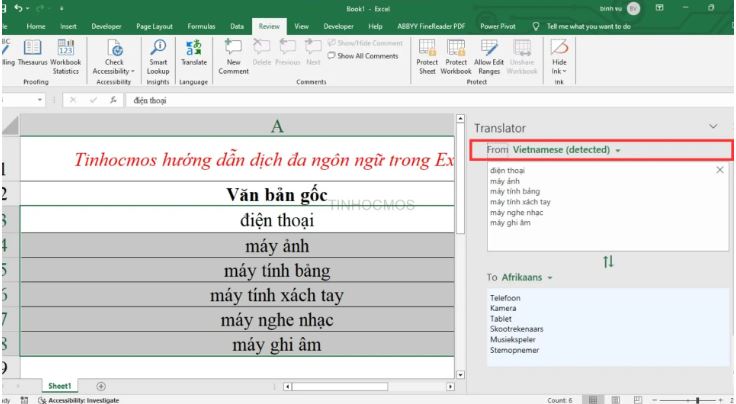Click Protect Workbook
736x404 pixels.
click(456, 57)
